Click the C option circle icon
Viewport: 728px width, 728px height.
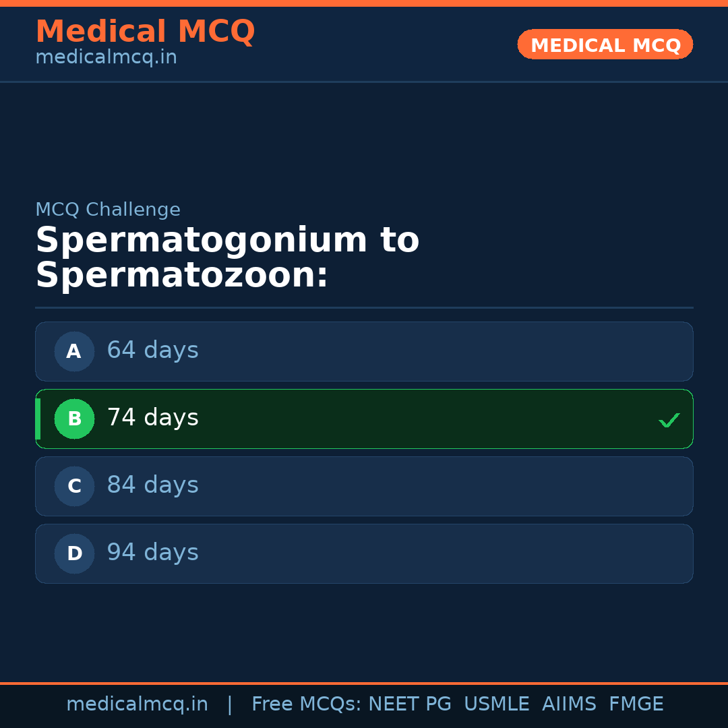(x=74, y=486)
